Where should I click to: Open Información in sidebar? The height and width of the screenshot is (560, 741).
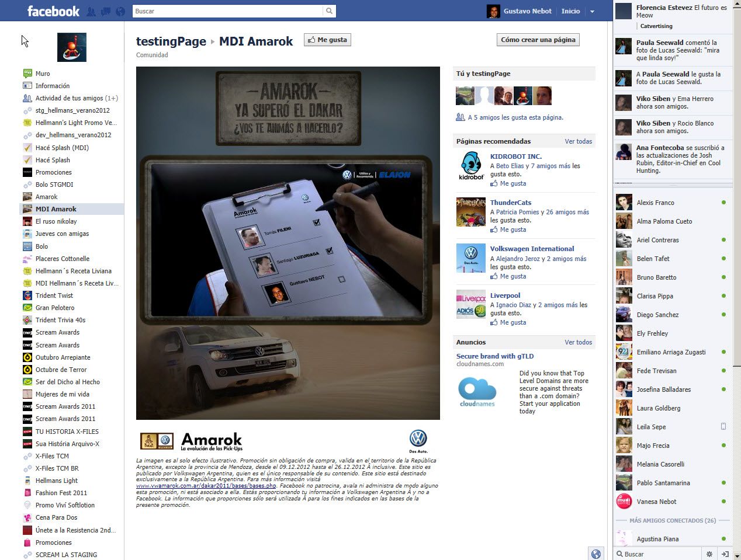pyautogui.click(x=53, y=86)
